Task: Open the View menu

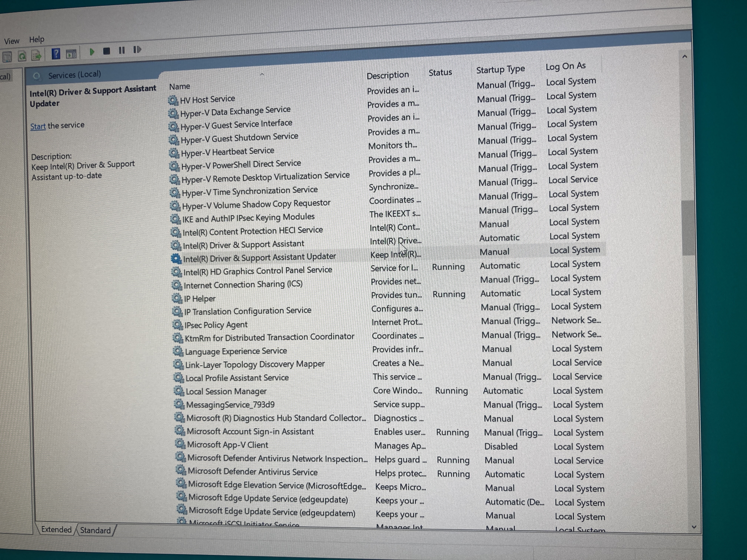Action: [x=11, y=41]
